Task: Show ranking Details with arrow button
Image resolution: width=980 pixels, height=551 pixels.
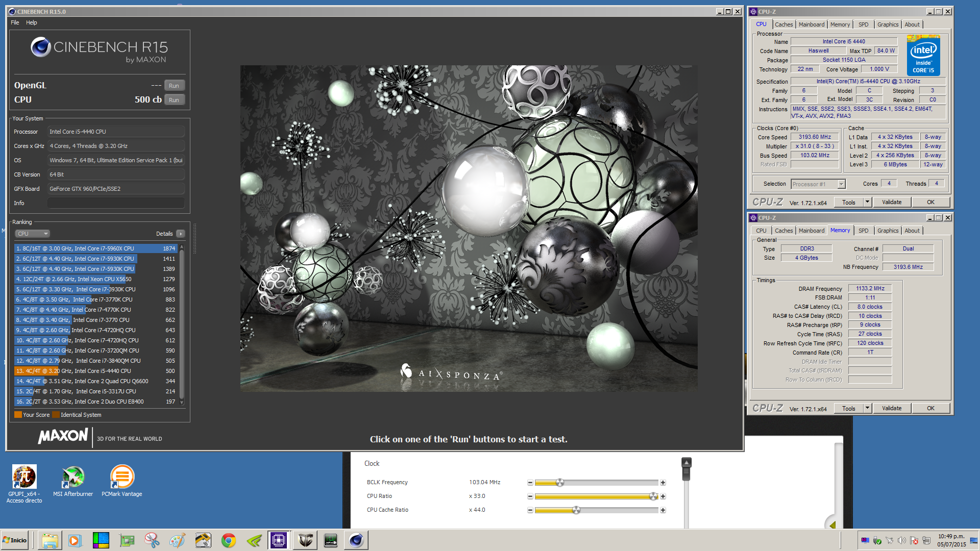Action: click(x=180, y=234)
